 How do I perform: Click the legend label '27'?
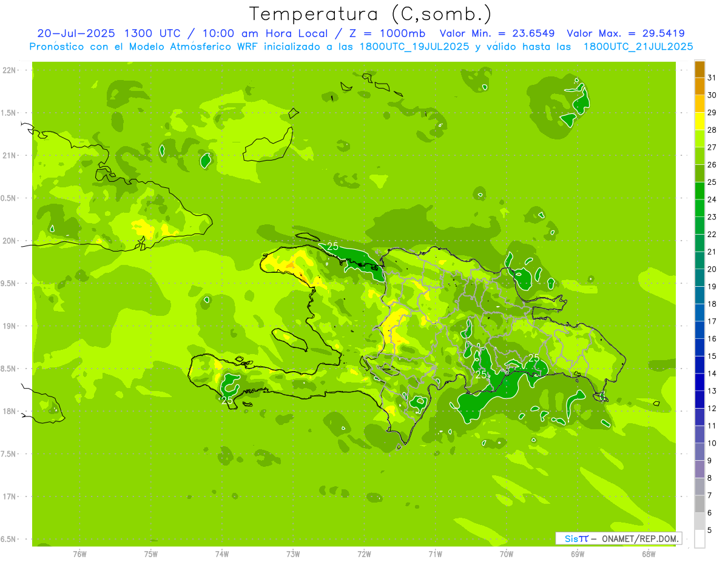pyautogui.click(x=712, y=147)
